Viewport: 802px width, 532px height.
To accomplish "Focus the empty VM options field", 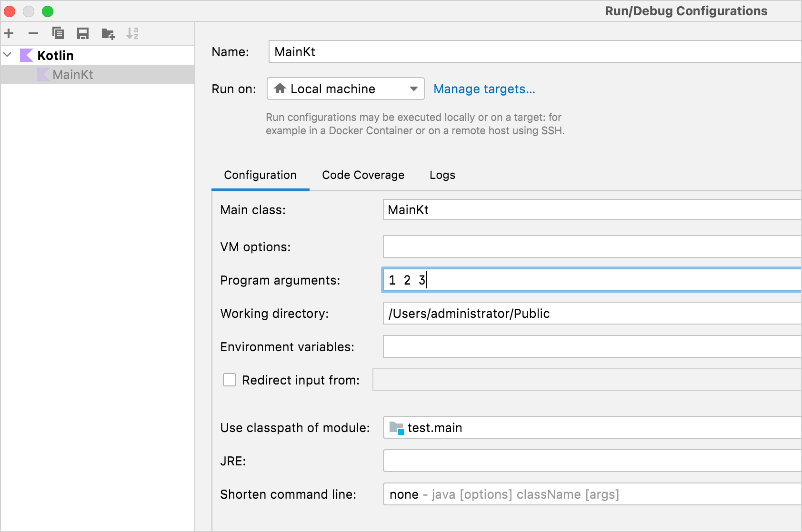I will [x=592, y=246].
